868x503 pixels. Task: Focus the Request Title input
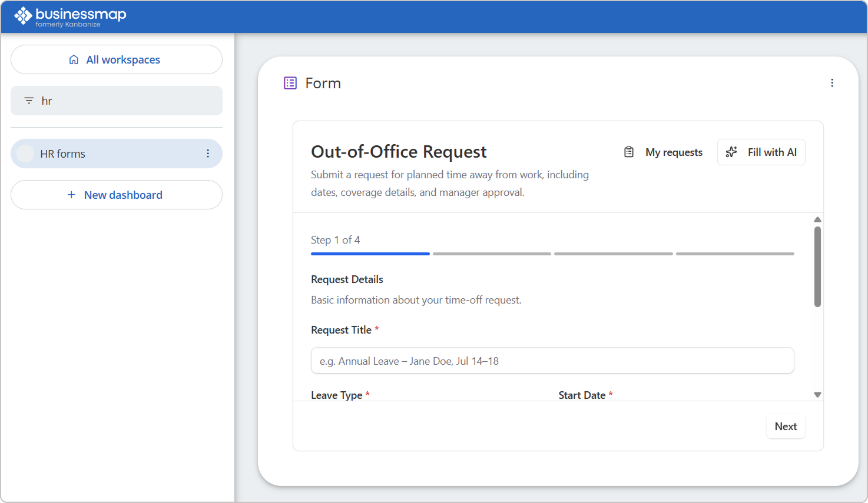[552, 361]
